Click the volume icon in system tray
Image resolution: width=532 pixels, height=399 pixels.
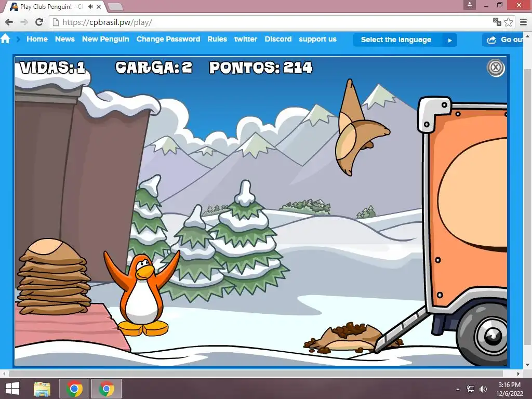[483, 389]
